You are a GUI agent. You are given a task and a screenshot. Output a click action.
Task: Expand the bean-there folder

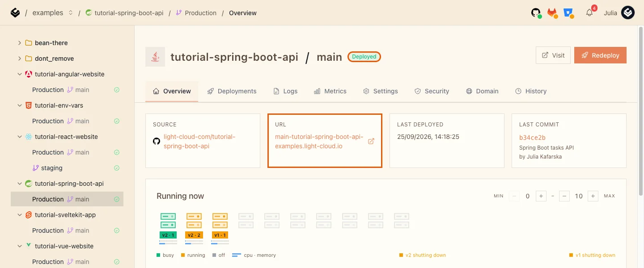click(19, 43)
